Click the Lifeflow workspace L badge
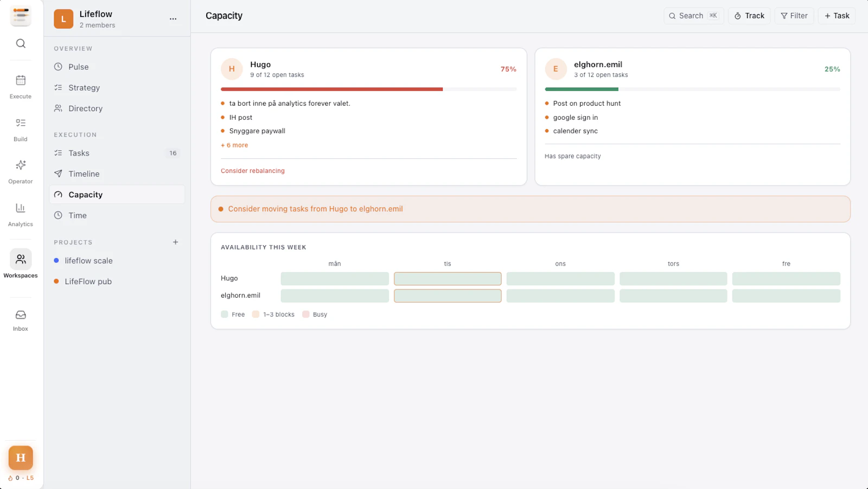The image size is (868, 489). (x=63, y=19)
